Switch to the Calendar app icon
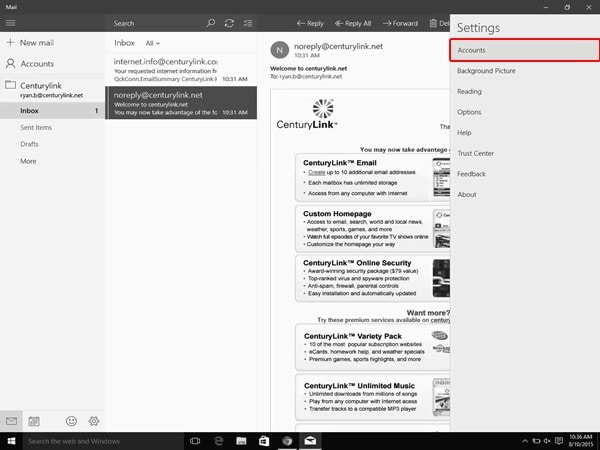Screen dimensions: 600x450 pos(34,421)
